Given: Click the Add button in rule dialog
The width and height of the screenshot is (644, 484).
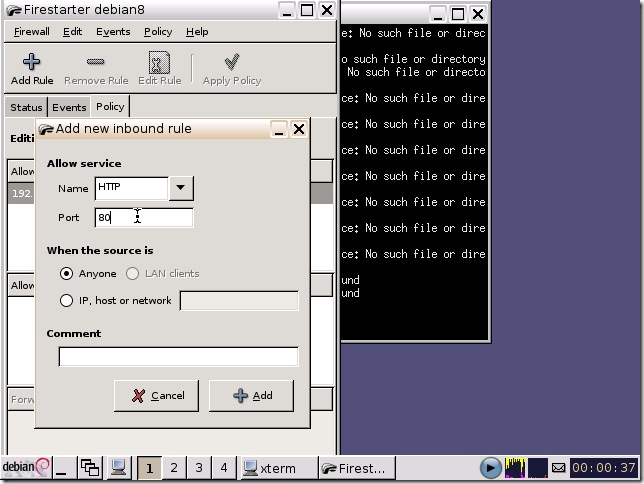Looking at the screenshot, I should [x=251, y=395].
